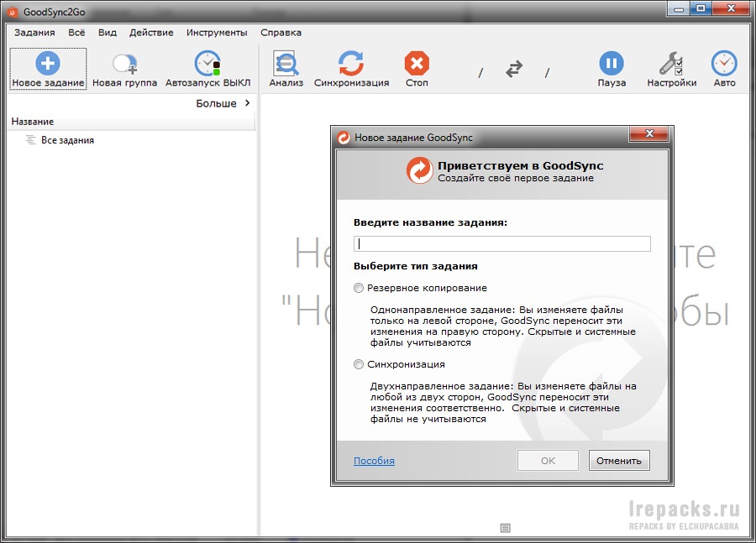756x543 pixels.
Task: Select the Резервное копирование radio button
Action: (358, 288)
